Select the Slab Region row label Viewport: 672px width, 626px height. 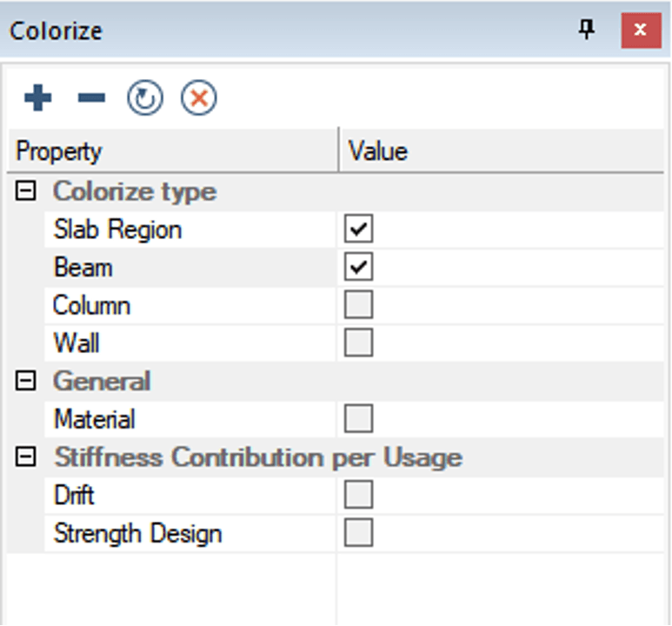(117, 230)
